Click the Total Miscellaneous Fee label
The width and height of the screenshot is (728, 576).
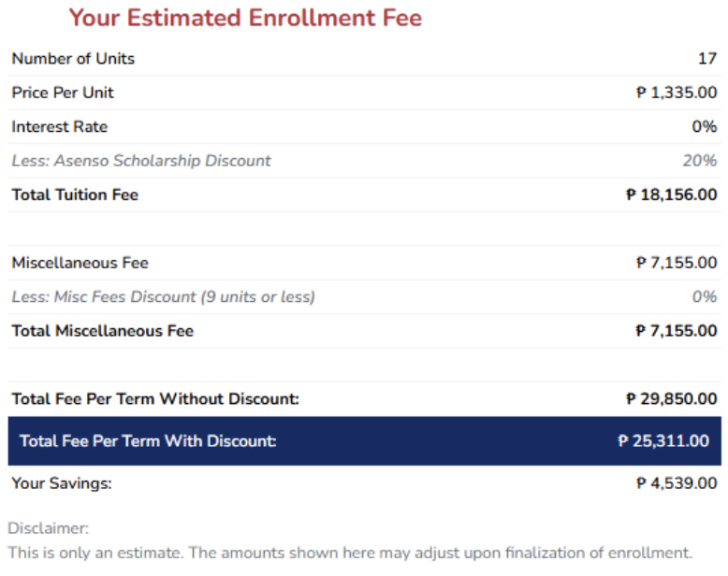coord(103,331)
